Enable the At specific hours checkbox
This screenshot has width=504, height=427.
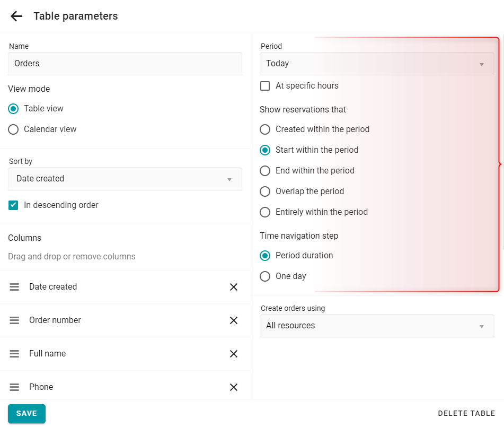point(265,86)
